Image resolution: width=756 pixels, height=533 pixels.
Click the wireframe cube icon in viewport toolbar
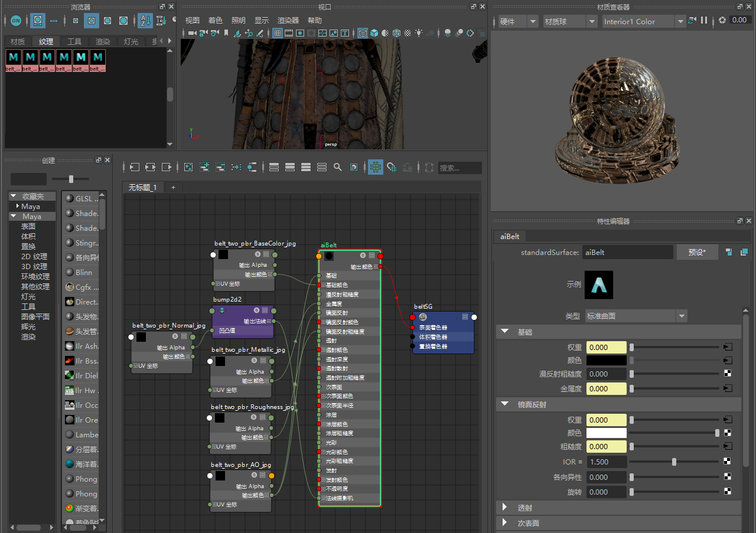tap(363, 34)
